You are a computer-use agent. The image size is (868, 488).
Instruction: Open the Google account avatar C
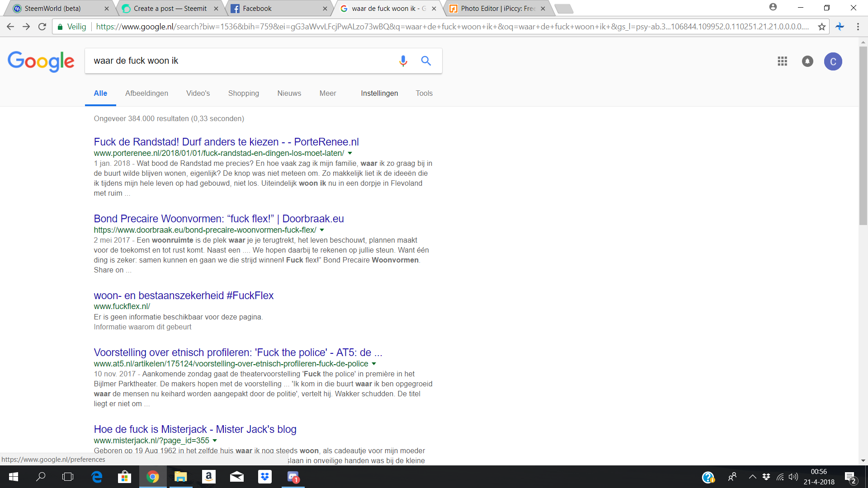click(x=833, y=61)
